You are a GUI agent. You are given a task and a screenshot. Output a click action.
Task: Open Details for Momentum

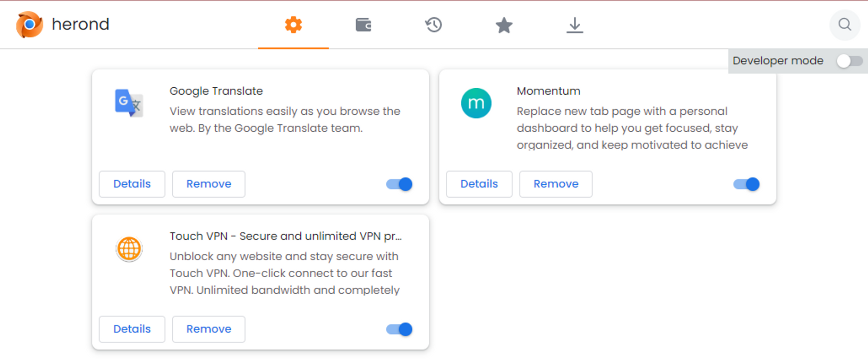pos(479,184)
